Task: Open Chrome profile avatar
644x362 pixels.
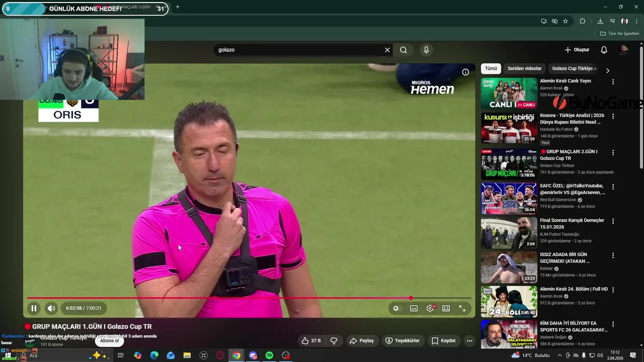Action: point(624,21)
